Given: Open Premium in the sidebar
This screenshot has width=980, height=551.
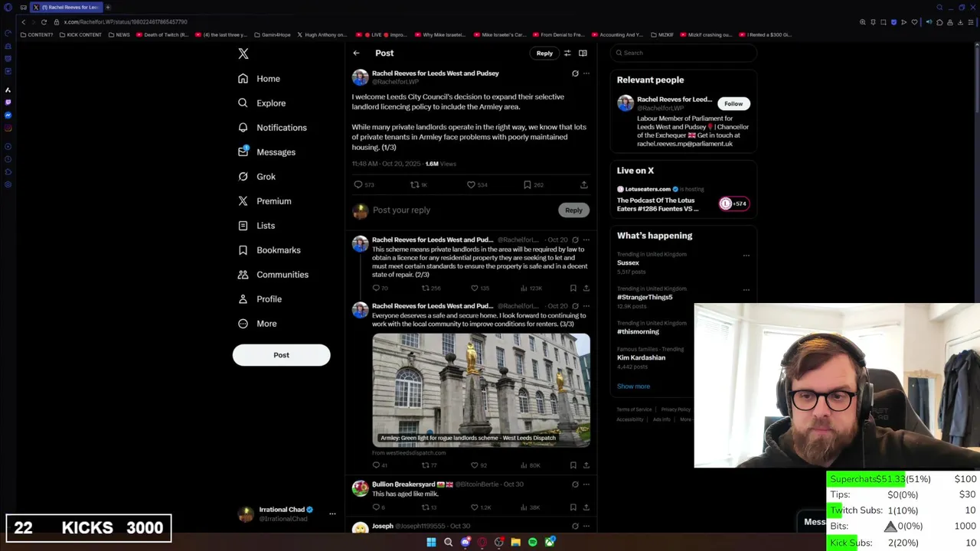Looking at the screenshot, I should coord(264,201).
